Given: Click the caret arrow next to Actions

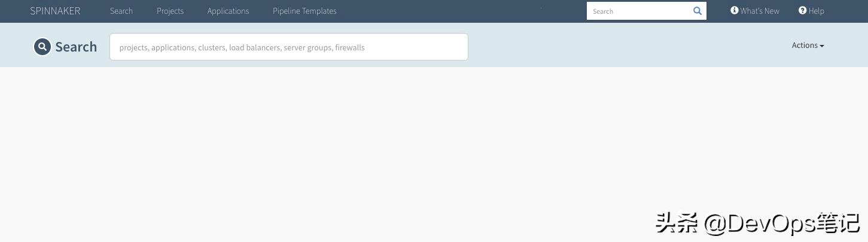Looking at the screenshot, I should pyautogui.click(x=822, y=46).
